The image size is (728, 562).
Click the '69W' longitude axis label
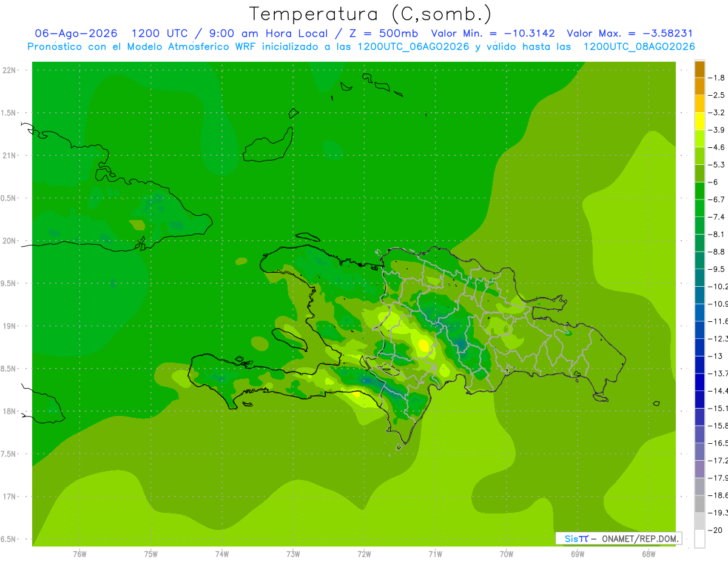click(578, 554)
